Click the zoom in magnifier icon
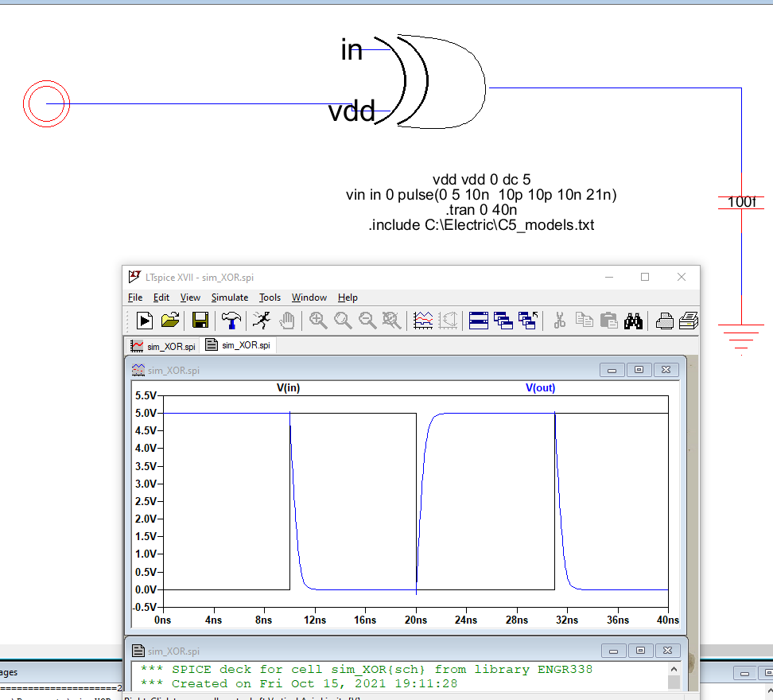This screenshot has width=773, height=700. coord(319,321)
